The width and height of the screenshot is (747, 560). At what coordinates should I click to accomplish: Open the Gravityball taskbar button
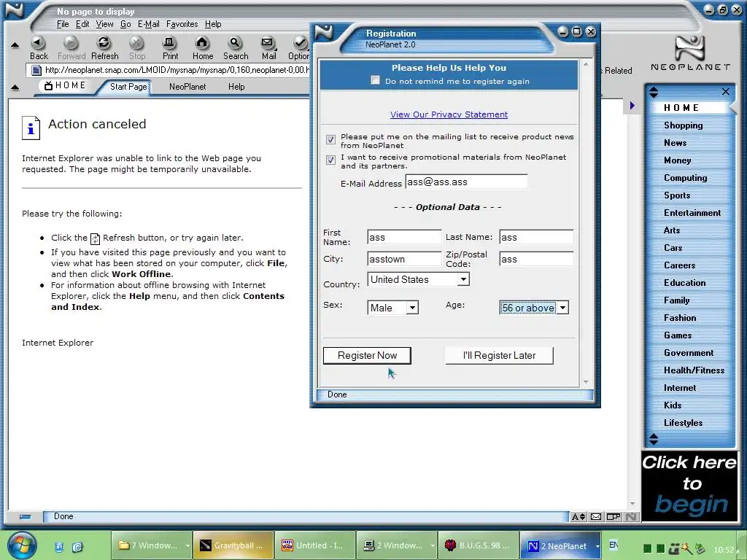pos(233,545)
